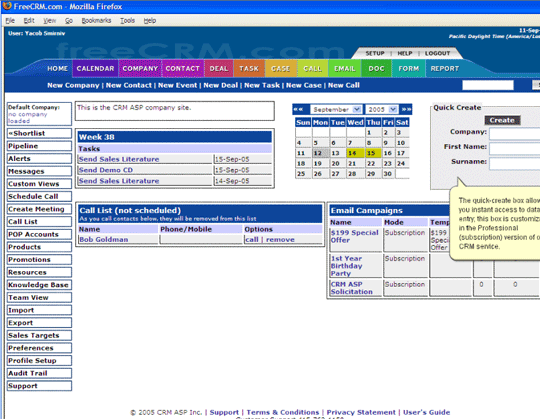Open the Send Demo CD task
Viewport: 540px width, 419px height.
tap(106, 170)
